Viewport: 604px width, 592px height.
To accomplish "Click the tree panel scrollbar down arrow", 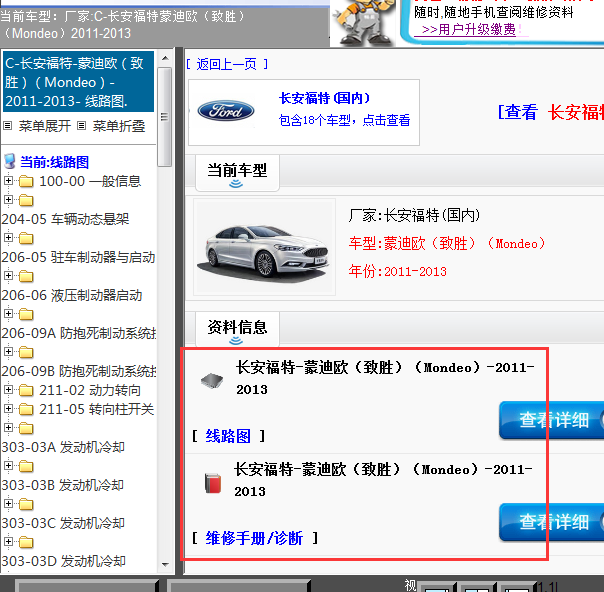I will [165, 565].
